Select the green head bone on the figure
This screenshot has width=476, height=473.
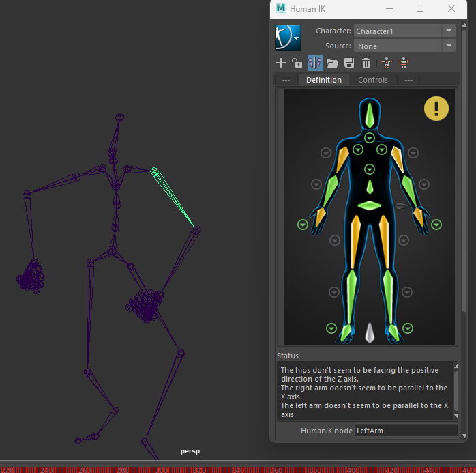click(x=370, y=115)
